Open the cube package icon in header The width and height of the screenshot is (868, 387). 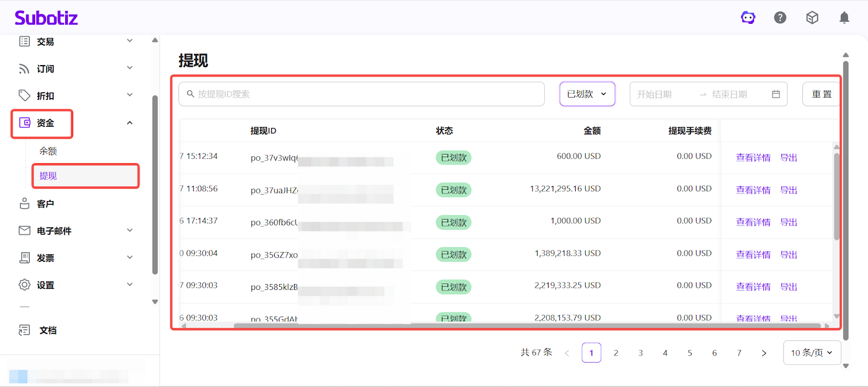[x=812, y=18]
